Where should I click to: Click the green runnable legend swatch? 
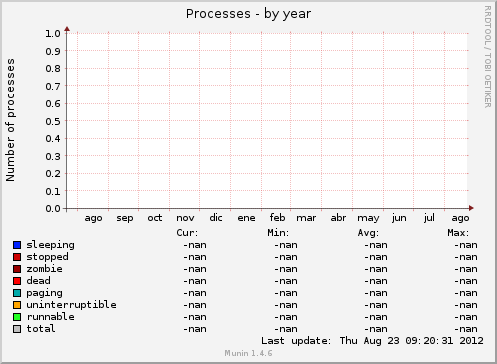pyautogui.click(x=17, y=317)
